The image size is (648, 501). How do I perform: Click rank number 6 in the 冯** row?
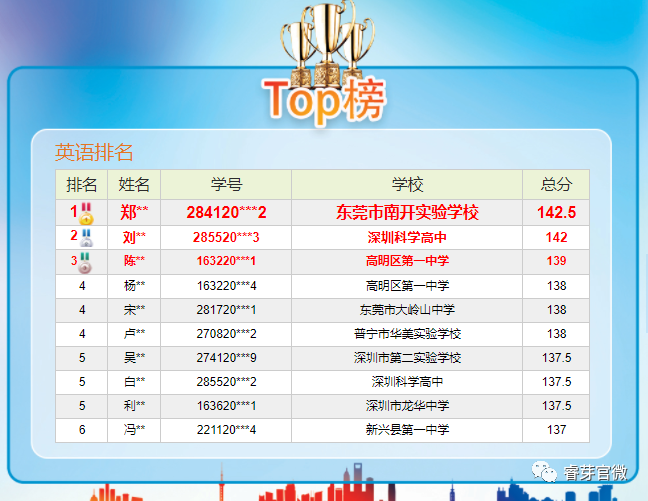[x=82, y=429]
